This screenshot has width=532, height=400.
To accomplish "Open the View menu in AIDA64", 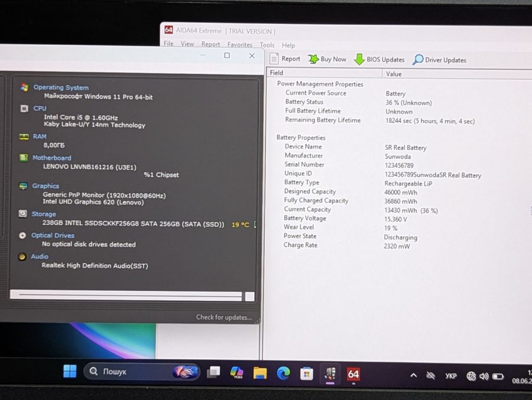I will click(187, 44).
